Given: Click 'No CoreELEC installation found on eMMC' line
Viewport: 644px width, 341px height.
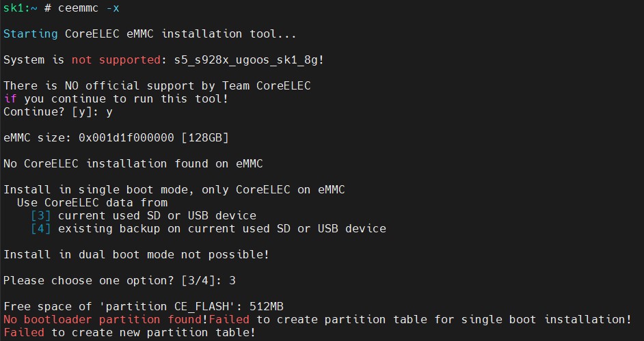Looking at the screenshot, I should [133, 163].
